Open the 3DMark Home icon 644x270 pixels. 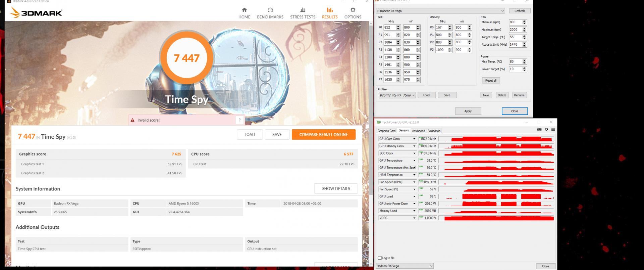(x=244, y=10)
